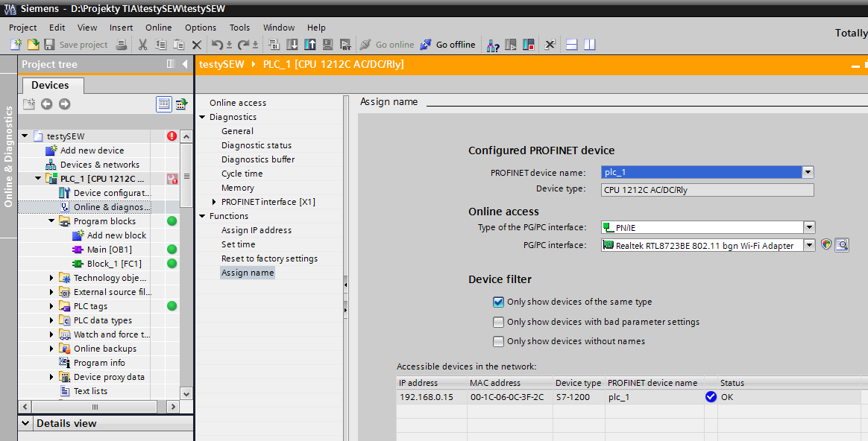
Task: Enable Only show devices with bad parameter settings
Action: pyautogui.click(x=498, y=322)
